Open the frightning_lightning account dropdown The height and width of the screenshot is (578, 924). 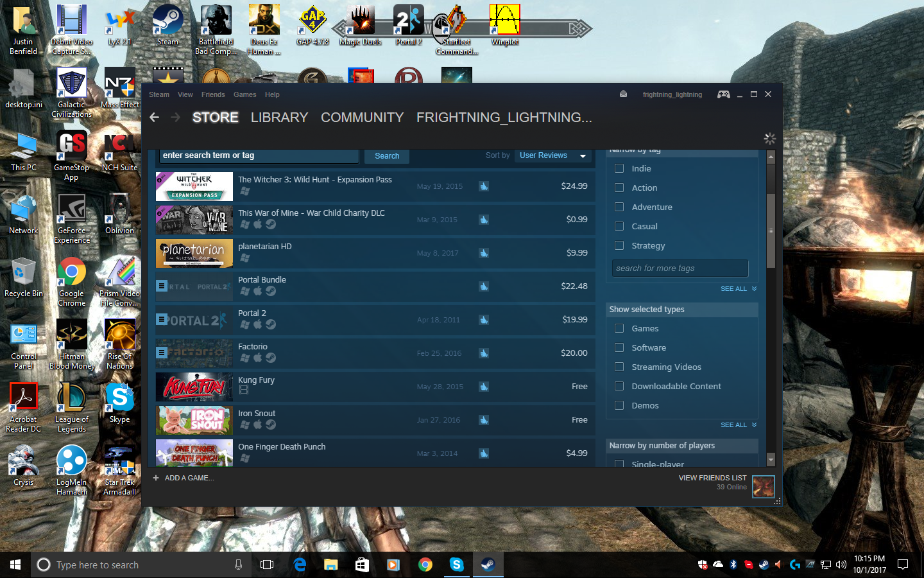(672, 94)
